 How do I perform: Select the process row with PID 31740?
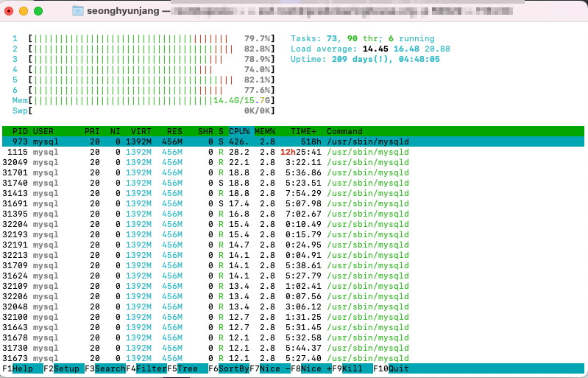click(293, 183)
